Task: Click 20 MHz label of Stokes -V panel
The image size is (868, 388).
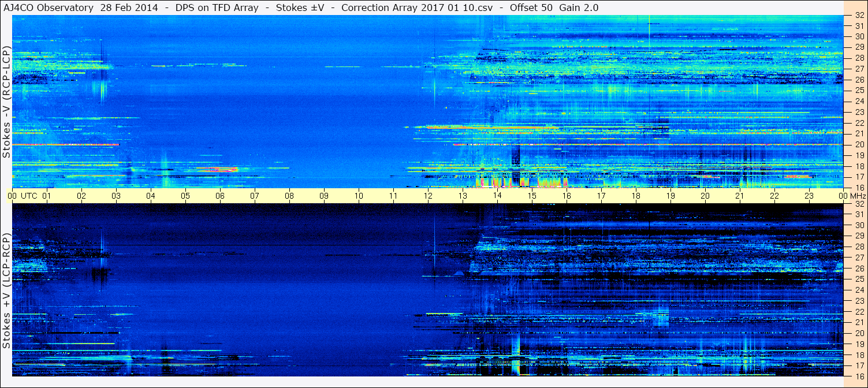Action: tap(860, 144)
